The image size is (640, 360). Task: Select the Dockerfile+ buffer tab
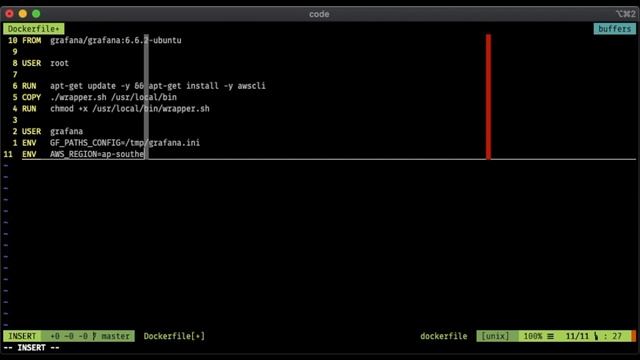click(x=33, y=29)
